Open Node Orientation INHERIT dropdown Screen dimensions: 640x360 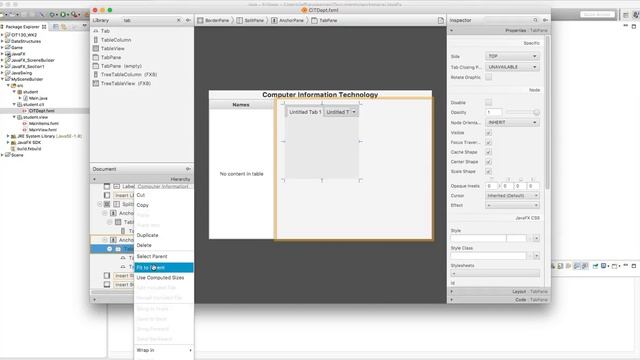512,122
